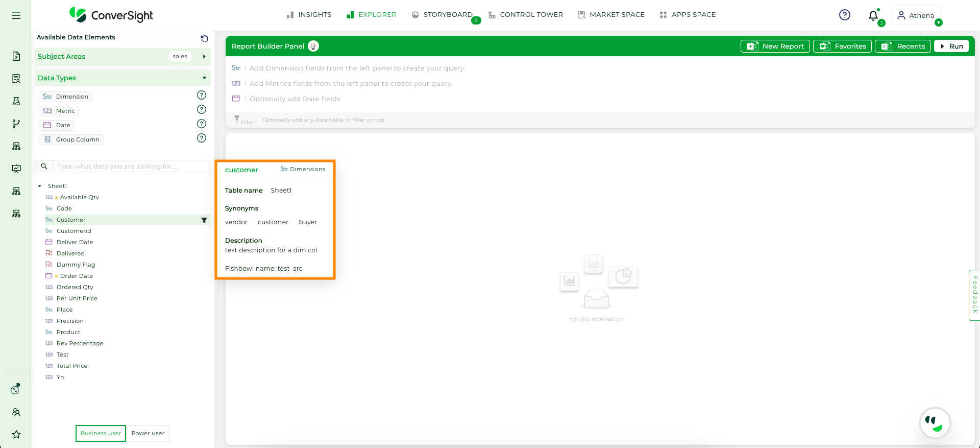This screenshot has height=448, width=980.
Task: Switch to Business user mode
Action: click(x=101, y=433)
